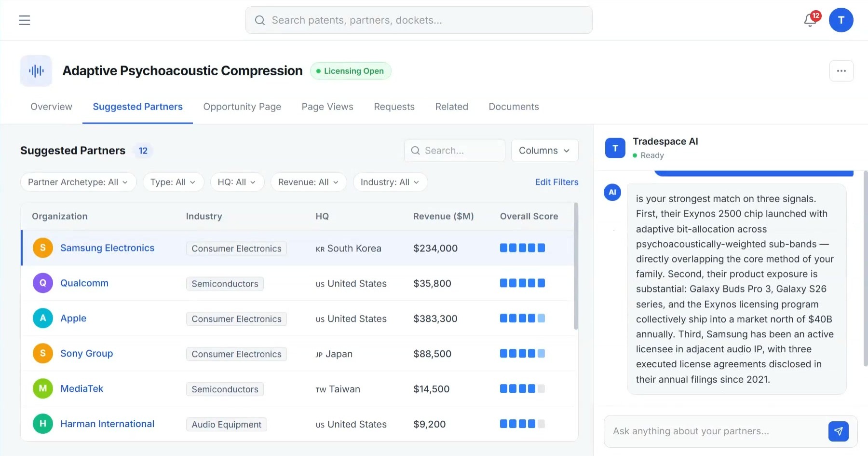Click MediaTek green M avatar
Viewport: 868px width, 456px height.
(43, 389)
